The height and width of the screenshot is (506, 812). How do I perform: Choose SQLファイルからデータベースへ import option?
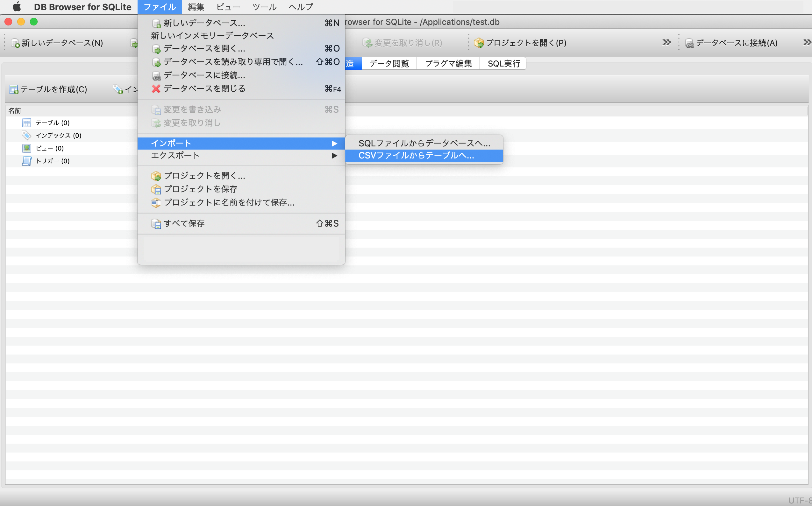coord(424,143)
